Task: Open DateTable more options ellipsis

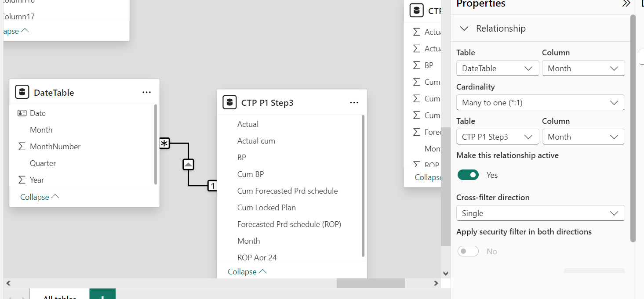Action: pyautogui.click(x=147, y=93)
